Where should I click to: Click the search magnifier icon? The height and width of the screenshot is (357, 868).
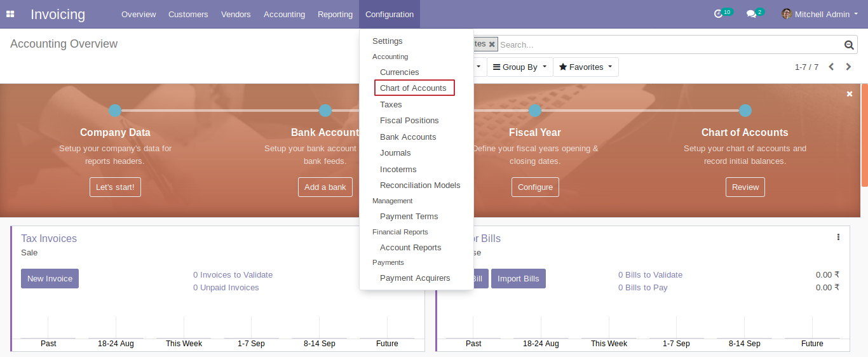point(849,45)
